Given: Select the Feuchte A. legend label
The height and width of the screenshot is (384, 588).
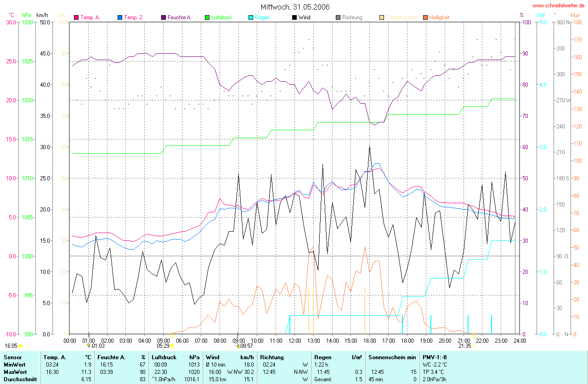Looking at the screenshot, I should (x=180, y=17).
